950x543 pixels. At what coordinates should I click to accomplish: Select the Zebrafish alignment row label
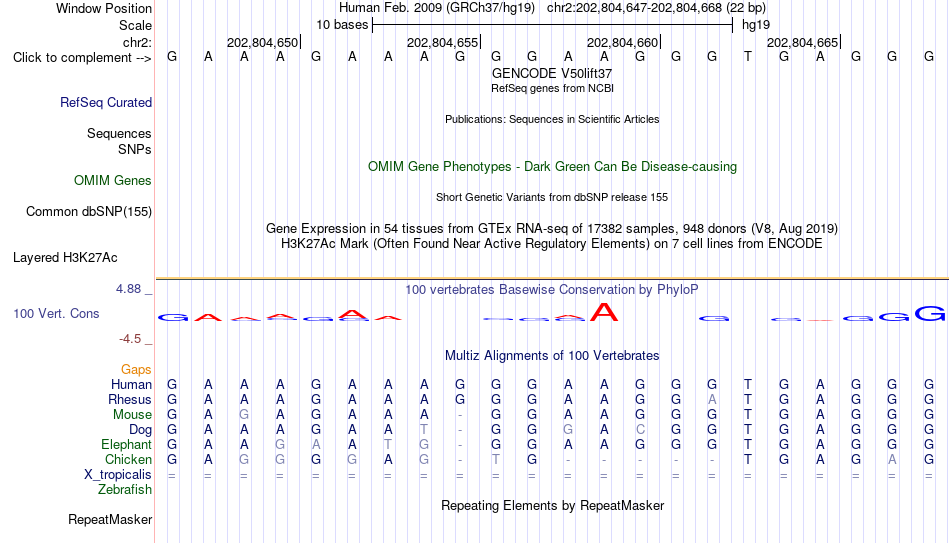tap(125, 489)
